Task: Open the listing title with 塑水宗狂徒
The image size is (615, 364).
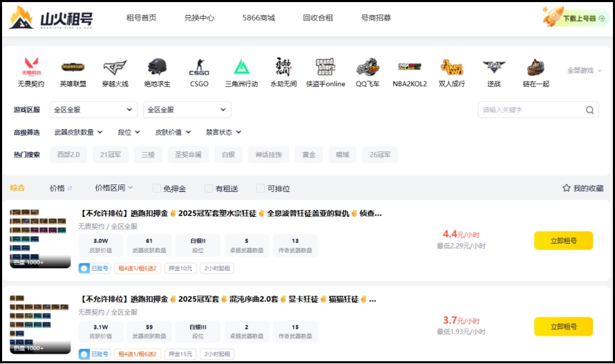Action: click(231, 213)
